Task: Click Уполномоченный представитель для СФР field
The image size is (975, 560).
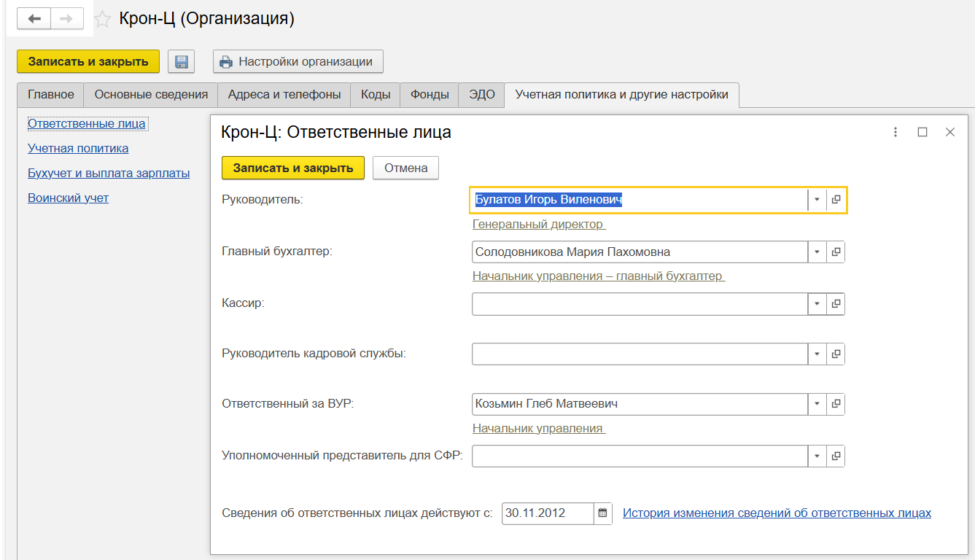Action: coord(640,456)
